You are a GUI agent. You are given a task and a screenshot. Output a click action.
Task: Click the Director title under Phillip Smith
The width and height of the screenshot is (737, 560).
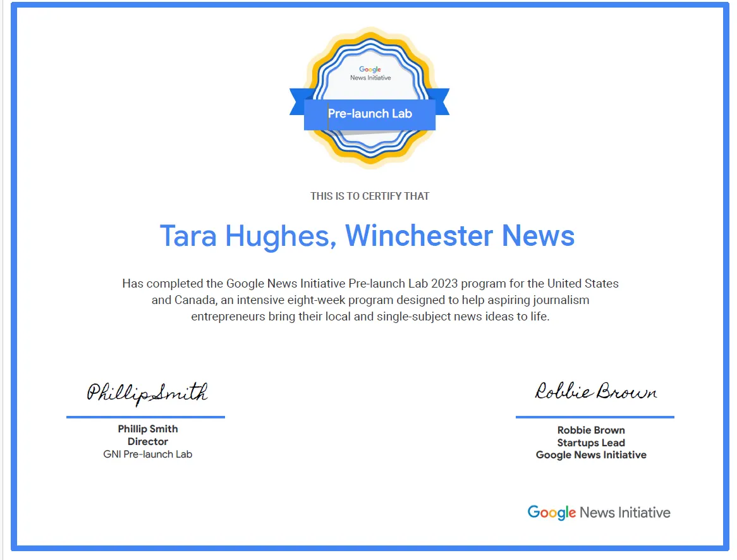coord(148,441)
